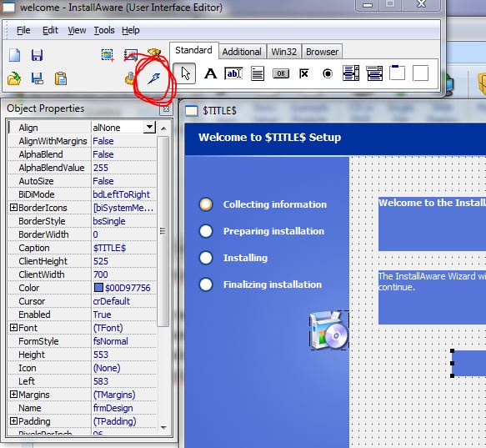
Task: Choose the CheckBox component in palette
Action: pyautogui.click(x=304, y=74)
